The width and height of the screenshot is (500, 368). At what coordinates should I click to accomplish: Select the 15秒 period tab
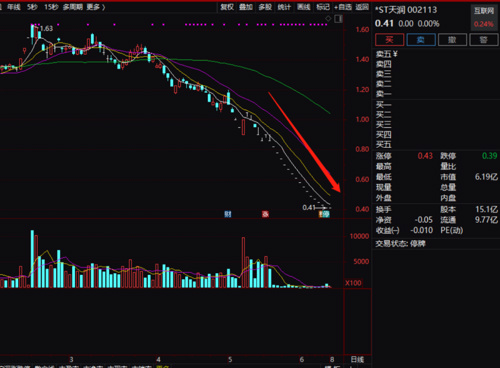coord(51,7)
